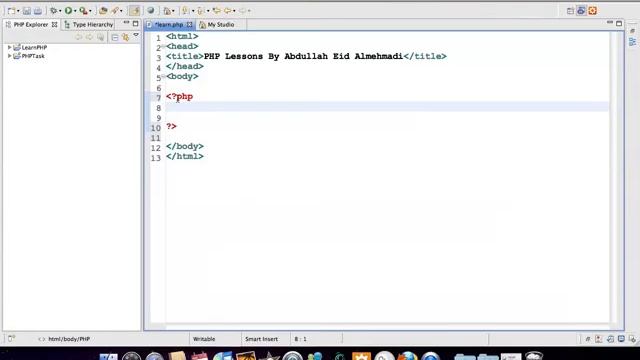Click the Open Perspective icon
The height and width of the screenshot is (360, 640).
tap(570, 11)
